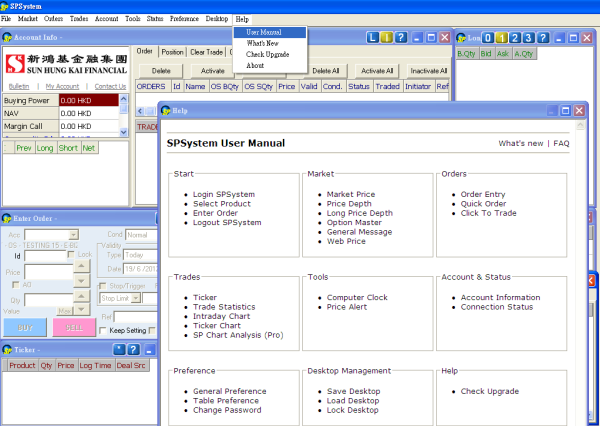Click the left scroll arrow under the ORDERS table
This screenshot has height=426, width=600.
coord(140,111)
